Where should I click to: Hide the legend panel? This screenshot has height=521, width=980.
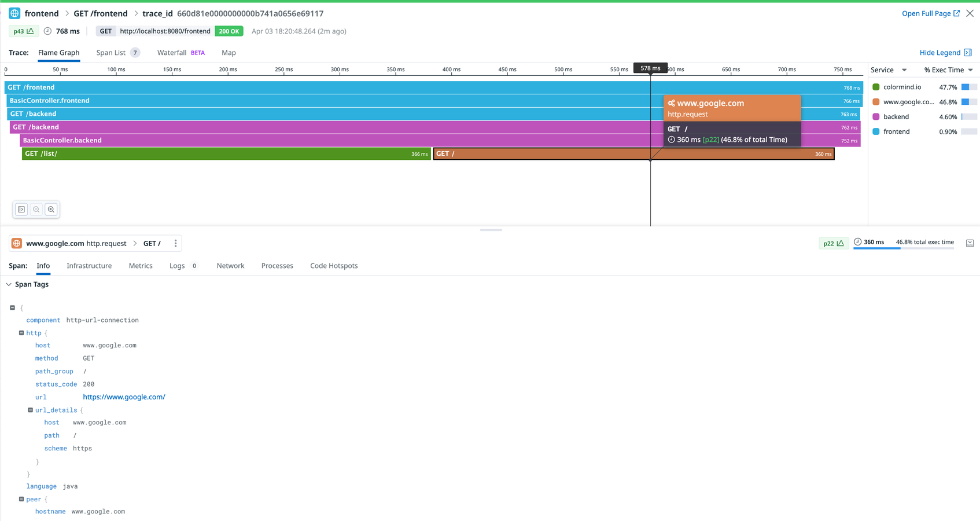pyautogui.click(x=945, y=53)
